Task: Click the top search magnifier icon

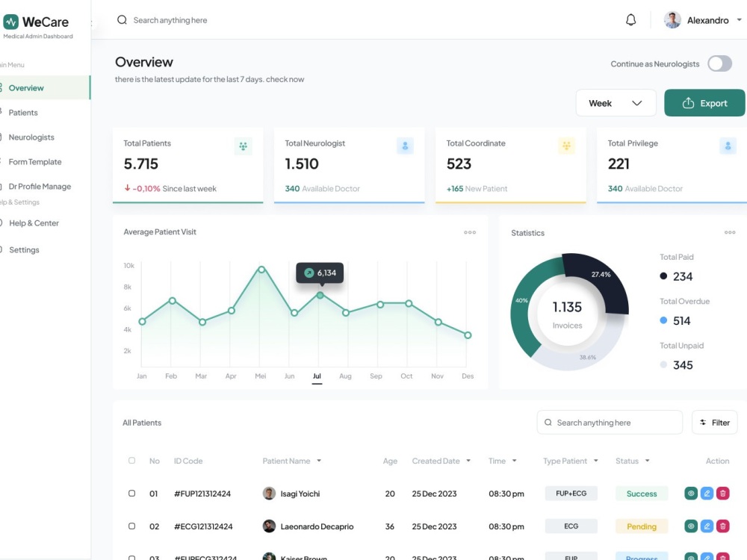Action: (x=122, y=20)
